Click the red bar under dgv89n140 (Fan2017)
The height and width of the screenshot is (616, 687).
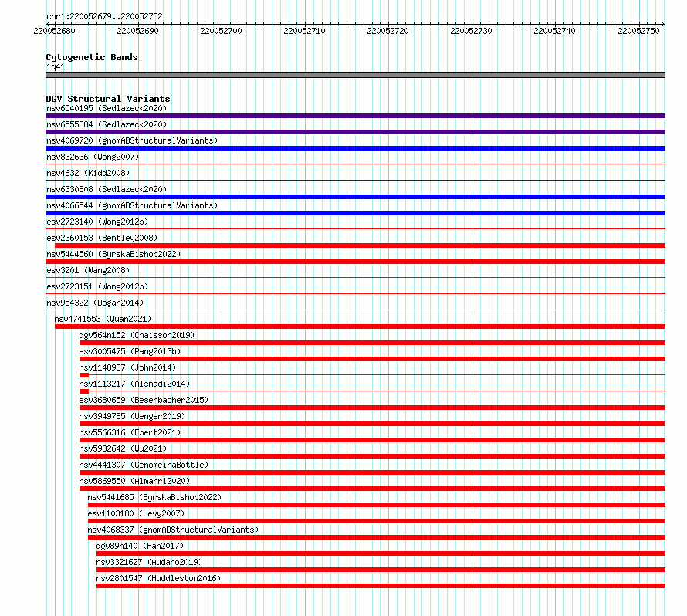381,553
